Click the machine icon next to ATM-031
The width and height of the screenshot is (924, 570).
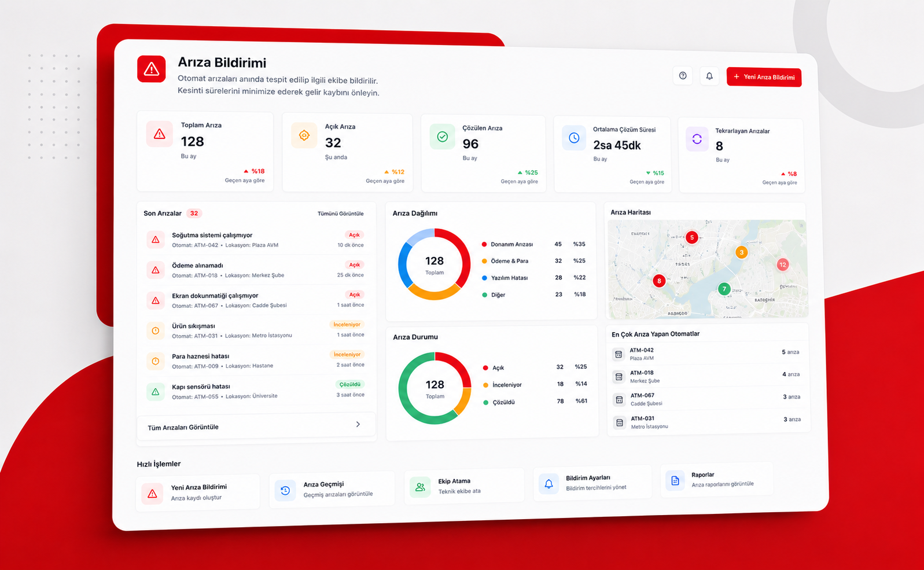click(x=620, y=422)
